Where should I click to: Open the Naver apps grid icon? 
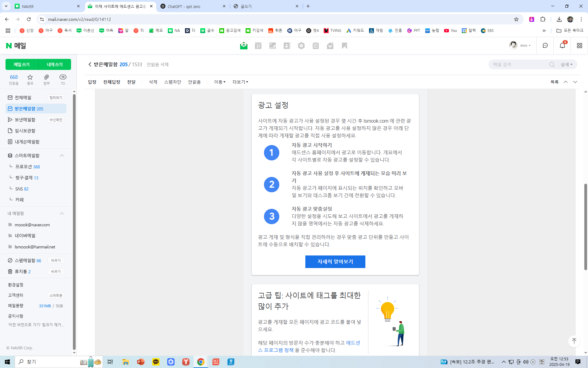tap(579, 45)
